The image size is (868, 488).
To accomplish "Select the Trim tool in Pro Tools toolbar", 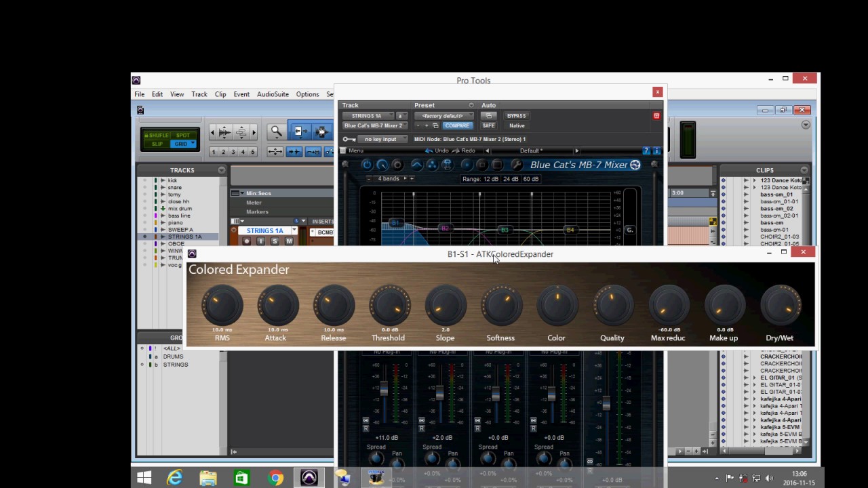I will (x=300, y=131).
